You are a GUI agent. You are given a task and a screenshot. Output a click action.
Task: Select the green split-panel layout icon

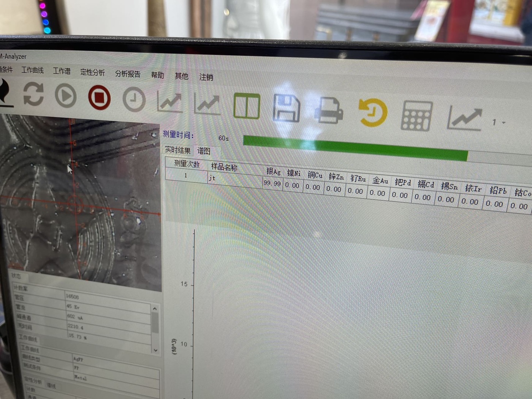[x=247, y=106]
